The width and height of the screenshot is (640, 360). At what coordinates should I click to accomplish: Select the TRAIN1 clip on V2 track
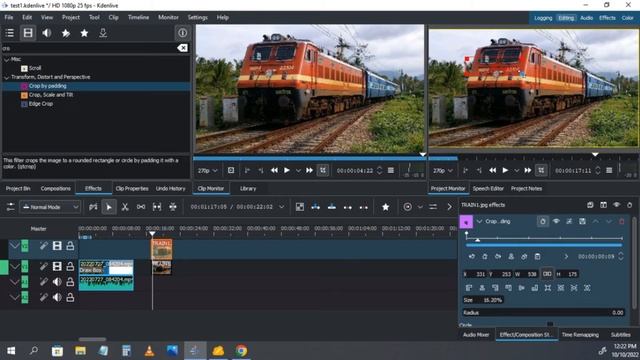click(x=162, y=249)
